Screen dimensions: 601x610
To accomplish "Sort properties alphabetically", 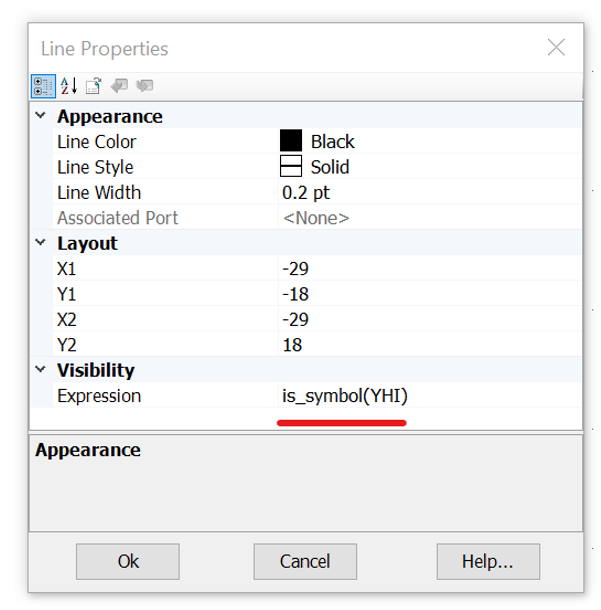I will tap(69, 86).
